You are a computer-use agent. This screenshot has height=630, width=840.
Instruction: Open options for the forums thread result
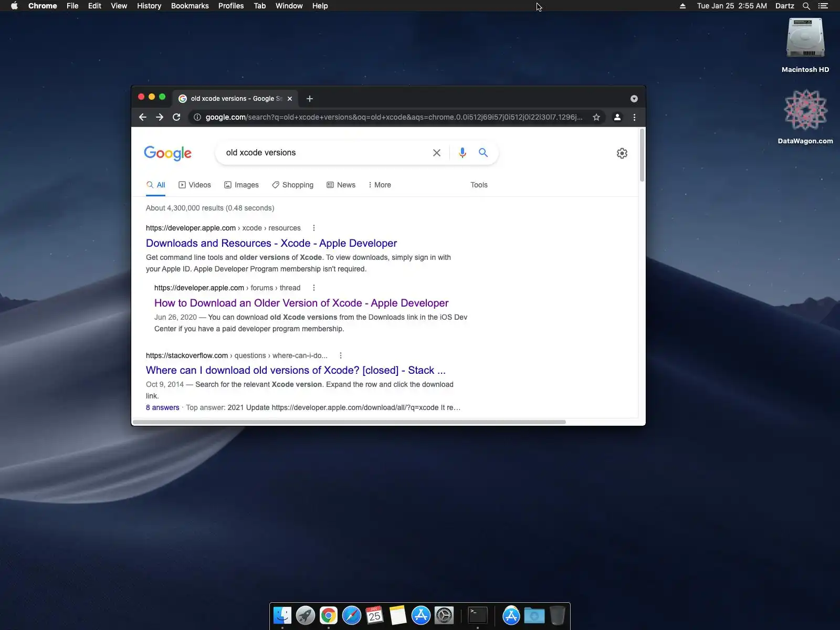tap(314, 288)
